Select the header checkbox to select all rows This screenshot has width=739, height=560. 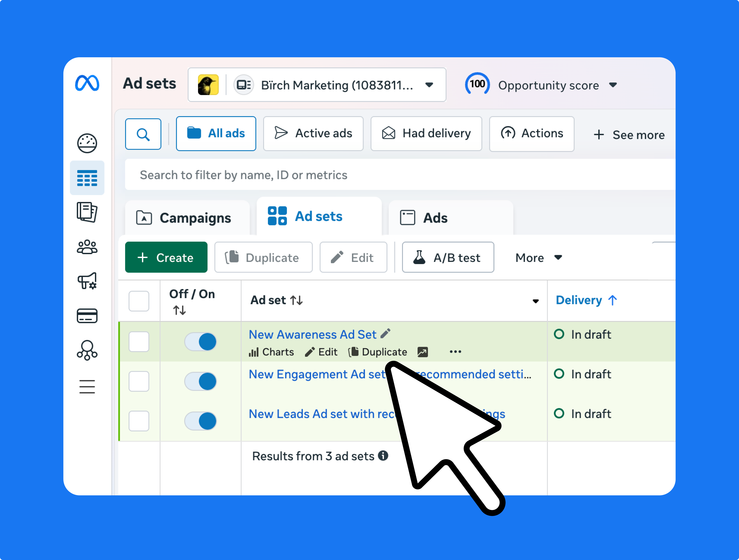[139, 301]
